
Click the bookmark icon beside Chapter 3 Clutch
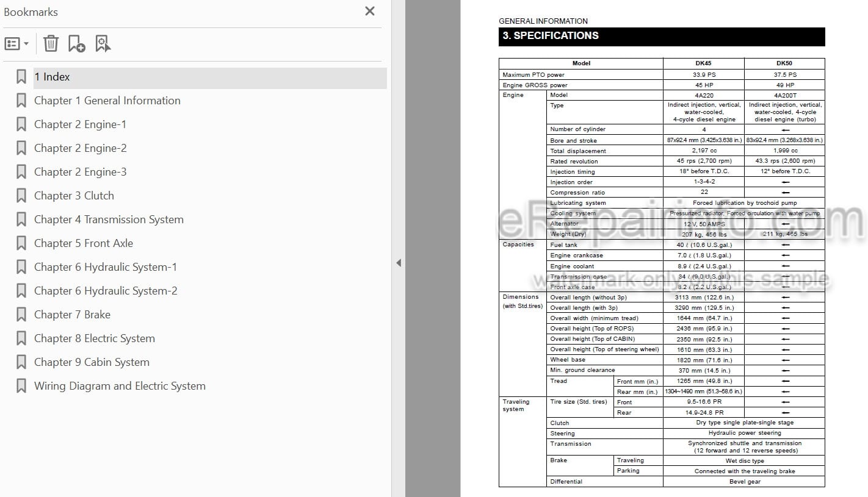pos(21,196)
